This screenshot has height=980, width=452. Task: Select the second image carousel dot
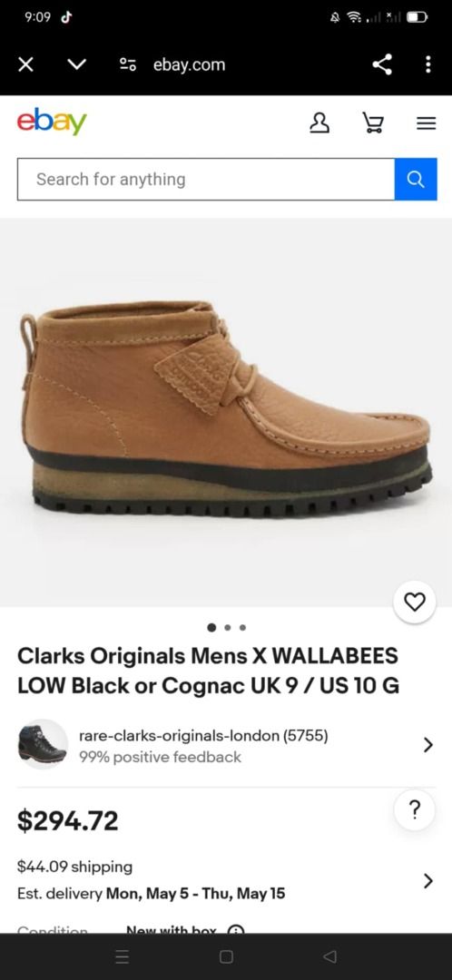click(228, 627)
